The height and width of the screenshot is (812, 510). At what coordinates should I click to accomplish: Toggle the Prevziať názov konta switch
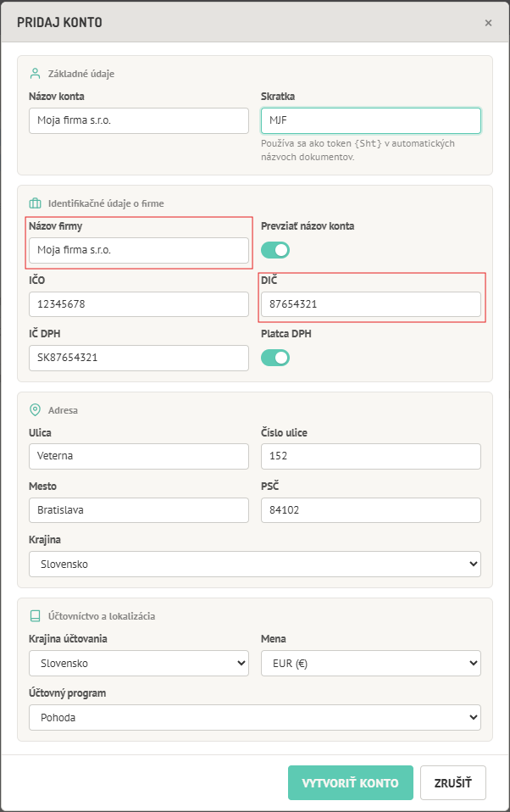(275, 250)
